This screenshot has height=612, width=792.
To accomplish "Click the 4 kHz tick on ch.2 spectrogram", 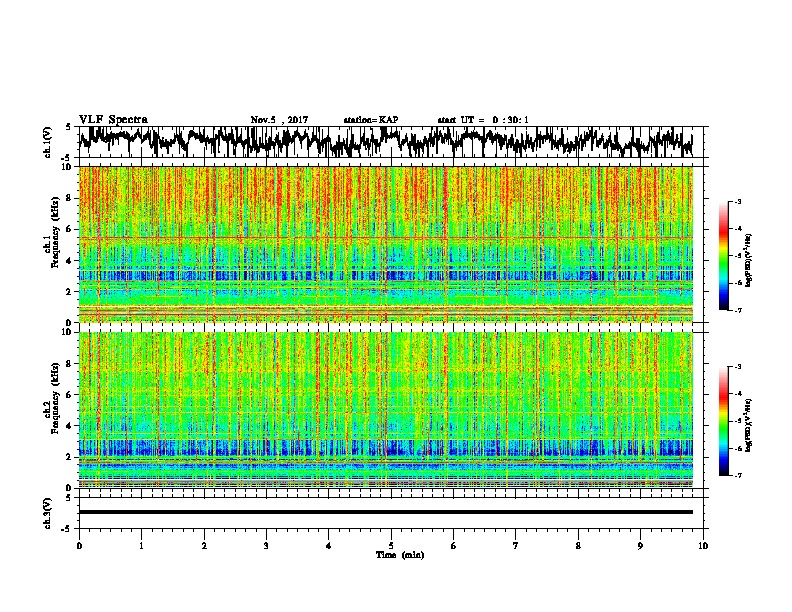I will pyautogui.click(x=70, y=426).
